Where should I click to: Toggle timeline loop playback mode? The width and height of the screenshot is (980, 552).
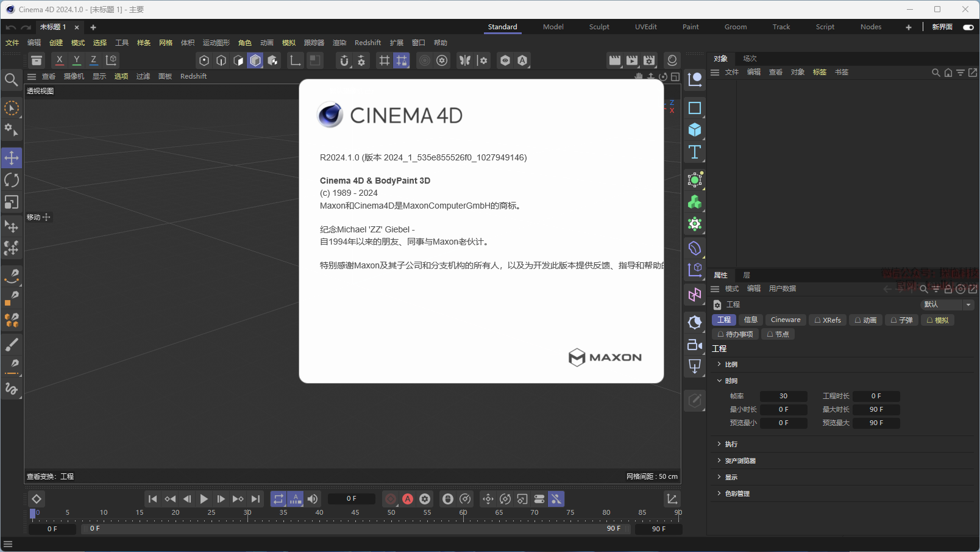coord(279,499)
